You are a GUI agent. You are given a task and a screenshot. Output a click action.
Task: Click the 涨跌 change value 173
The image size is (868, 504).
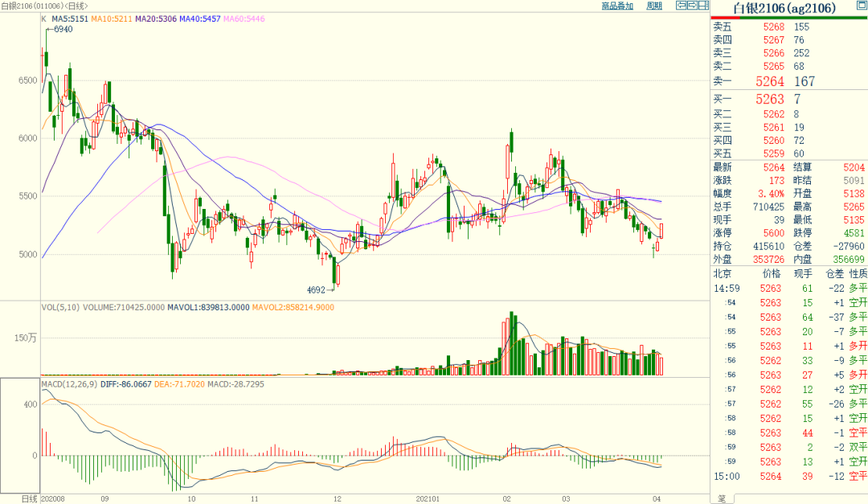pos(776,181)
